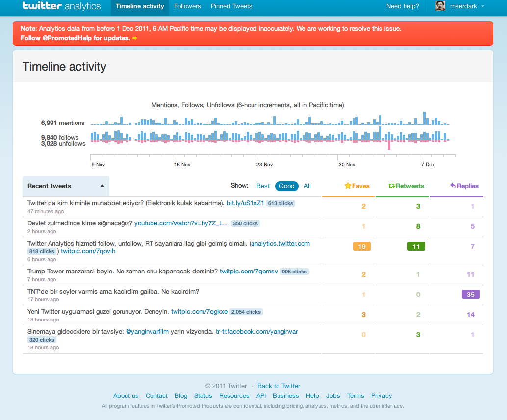This screenshot has width=507, height=420.
Task: Click the 'TNT'de bir seyler varmis' tweet text
Action: (x=113, y=292)
